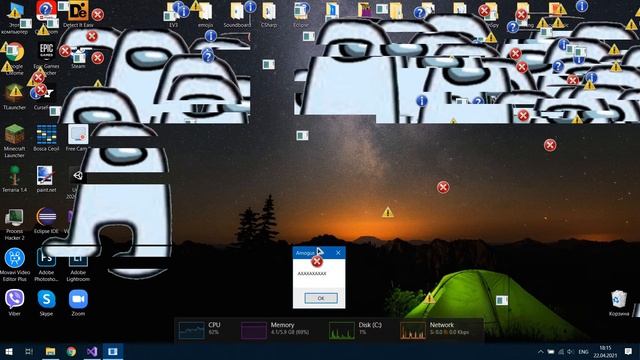The image size is (640, 360).
Task: Open the Skype desktop icon
Action: pos(46,303)
